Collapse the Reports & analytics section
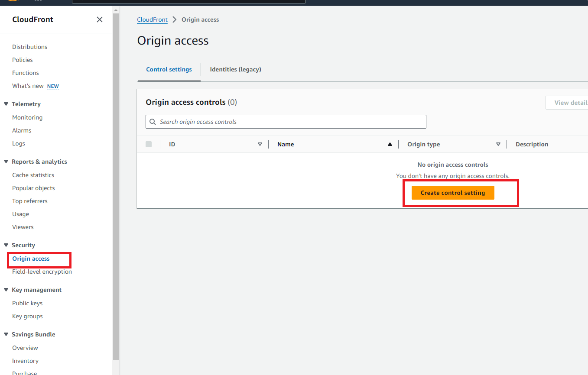This screenshot has height=375, width=588. [6, 162]
